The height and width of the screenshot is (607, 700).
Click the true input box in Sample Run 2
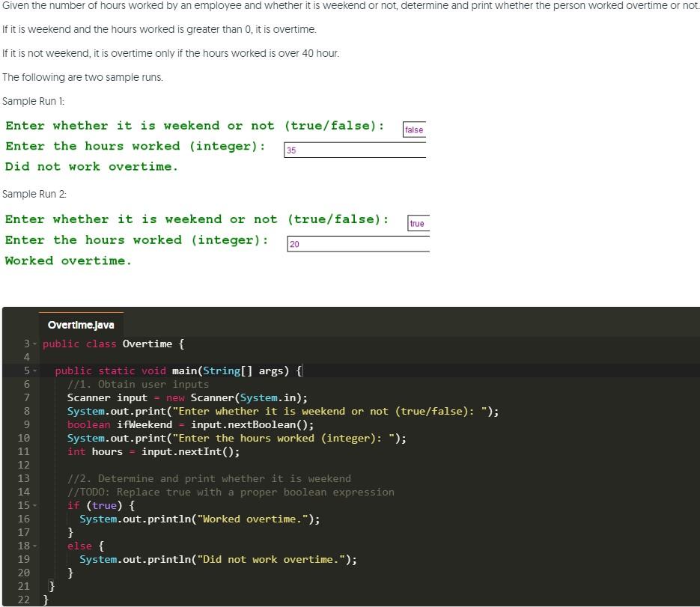418,223
